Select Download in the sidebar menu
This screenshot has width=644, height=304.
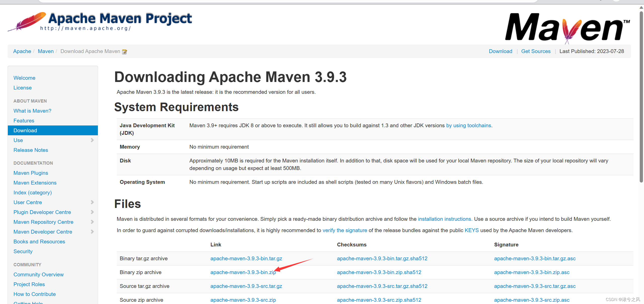coord(25,131)
